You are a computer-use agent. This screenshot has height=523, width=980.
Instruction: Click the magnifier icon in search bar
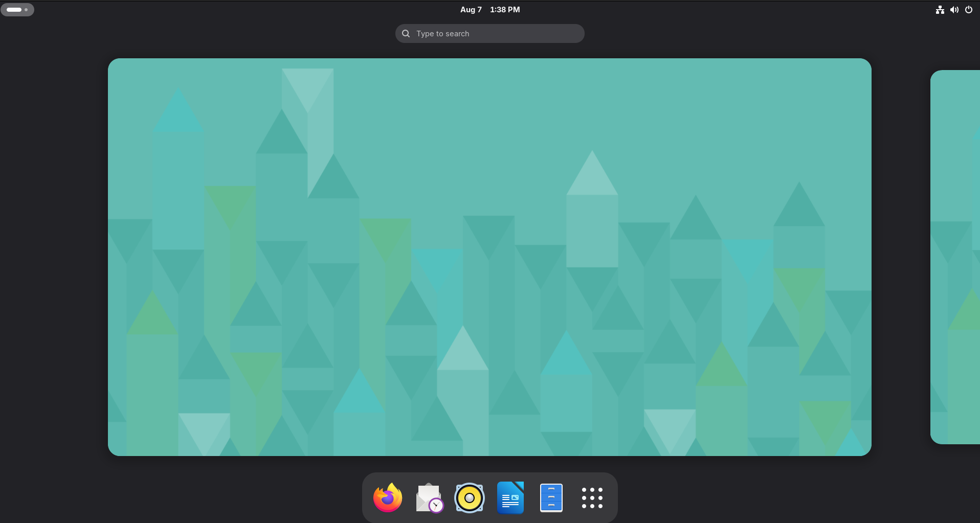406,33
